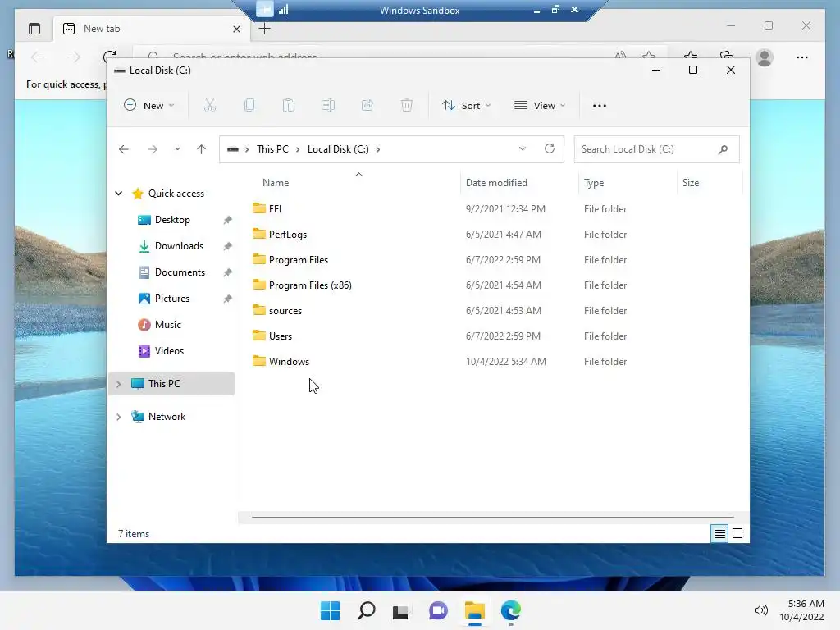Open the Sort dropdown menu

click(x=466, y=106)
